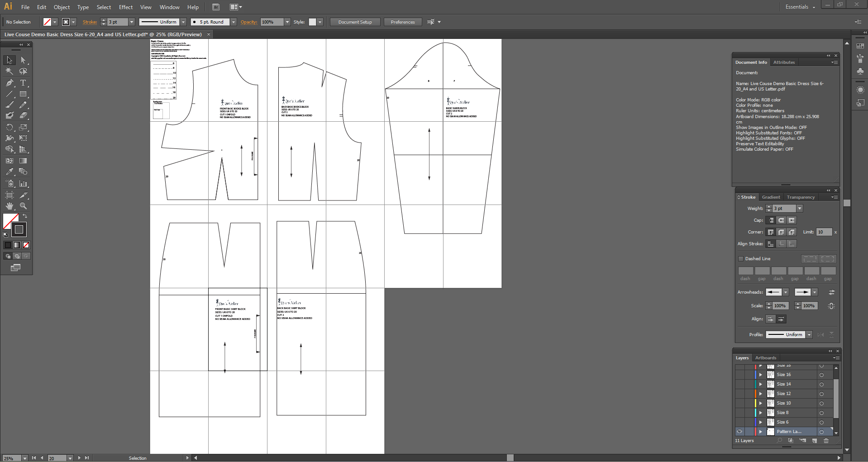Viewport: 868px width, 462px height.
Task: Expand the Size 6 layer
Action: 761,422
